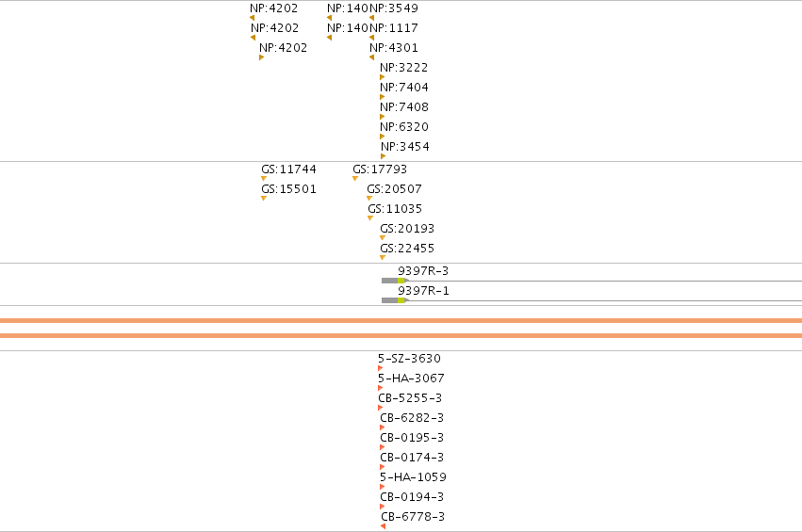This screenshot has width=802, height=532.
Task: Select the NP:3549 insertion label
Action: 394,8
